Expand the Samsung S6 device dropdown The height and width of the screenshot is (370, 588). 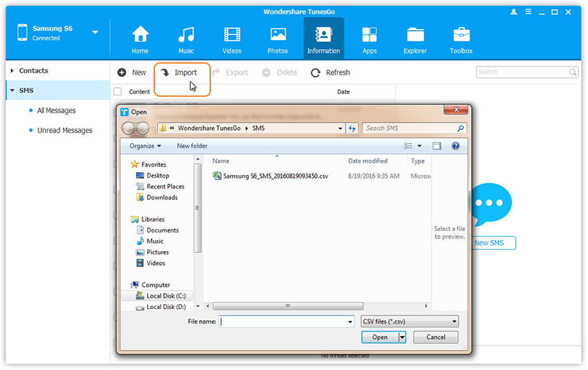click(95, 33)
